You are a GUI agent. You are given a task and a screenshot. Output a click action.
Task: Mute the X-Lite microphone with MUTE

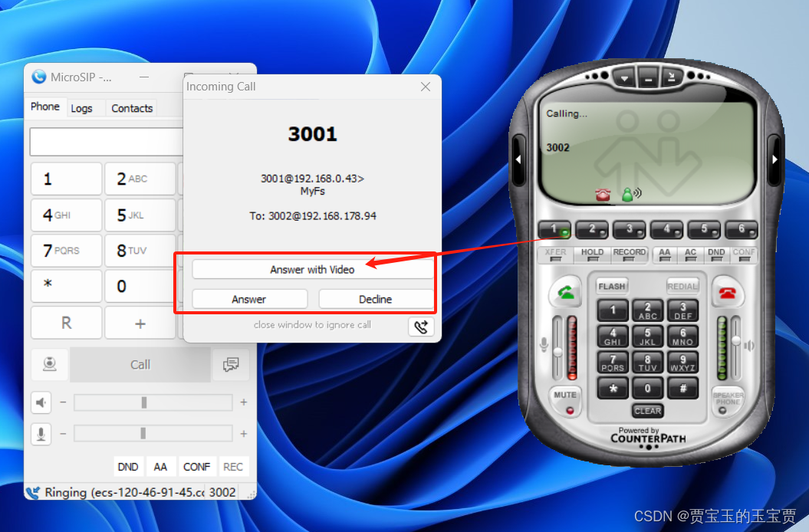564,396
